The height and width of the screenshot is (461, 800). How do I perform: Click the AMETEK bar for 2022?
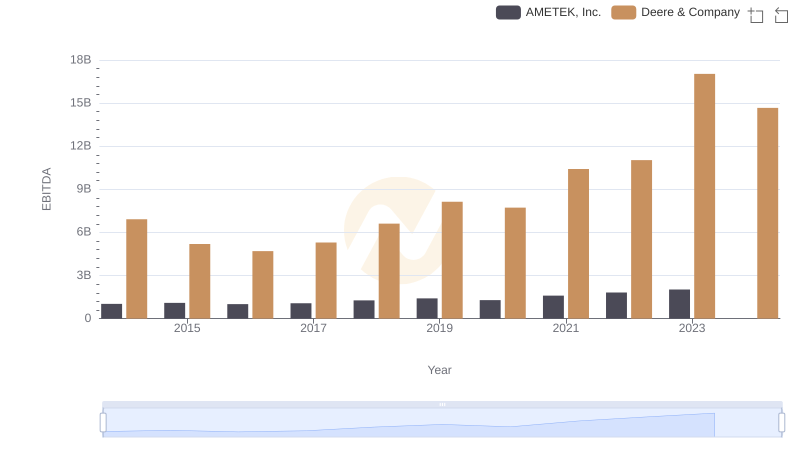(616, 305)
